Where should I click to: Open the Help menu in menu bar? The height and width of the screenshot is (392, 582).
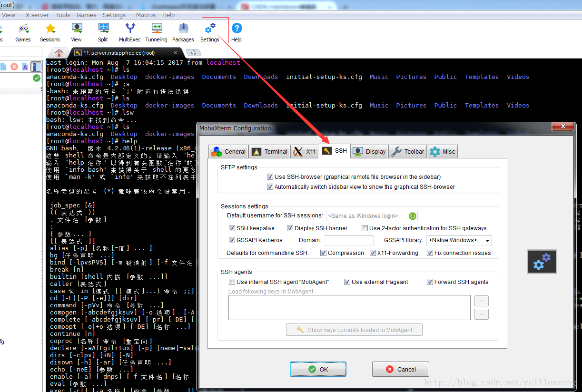(168, 15)
